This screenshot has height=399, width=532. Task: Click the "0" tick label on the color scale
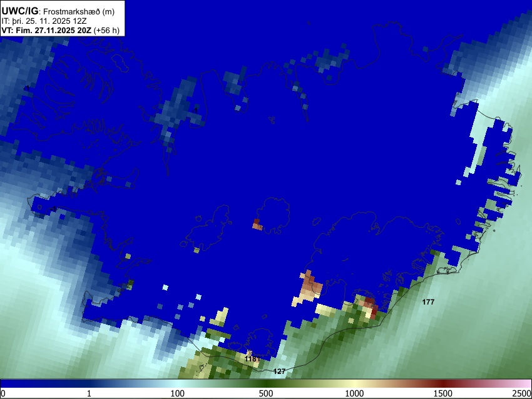3,393
